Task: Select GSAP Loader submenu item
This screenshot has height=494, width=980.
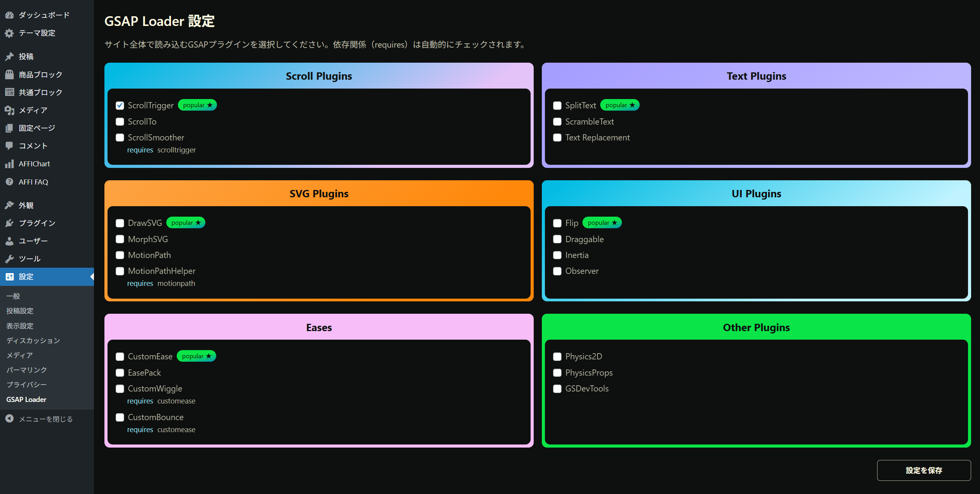Action: pyautogui.click(x=26, y=399)
